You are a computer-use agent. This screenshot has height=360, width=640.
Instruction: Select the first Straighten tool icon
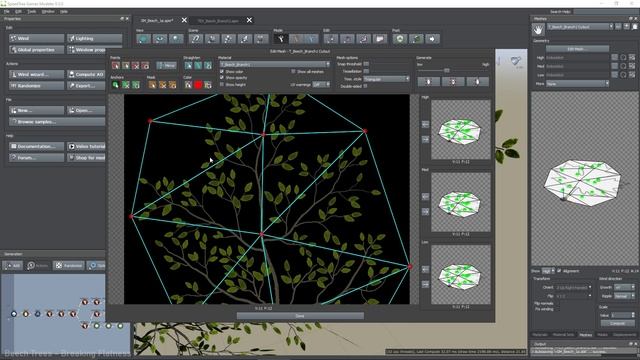[x=188, y=65]
